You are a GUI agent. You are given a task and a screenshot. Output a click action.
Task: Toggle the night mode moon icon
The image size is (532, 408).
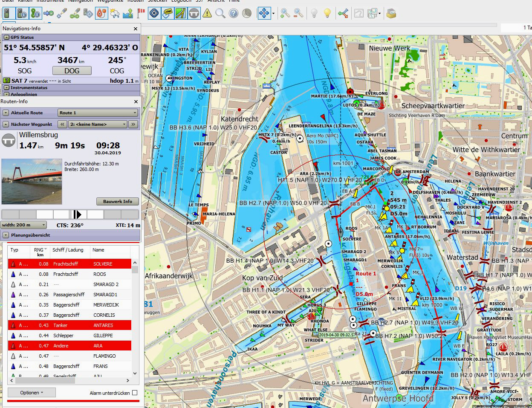[x=247, y=14]
